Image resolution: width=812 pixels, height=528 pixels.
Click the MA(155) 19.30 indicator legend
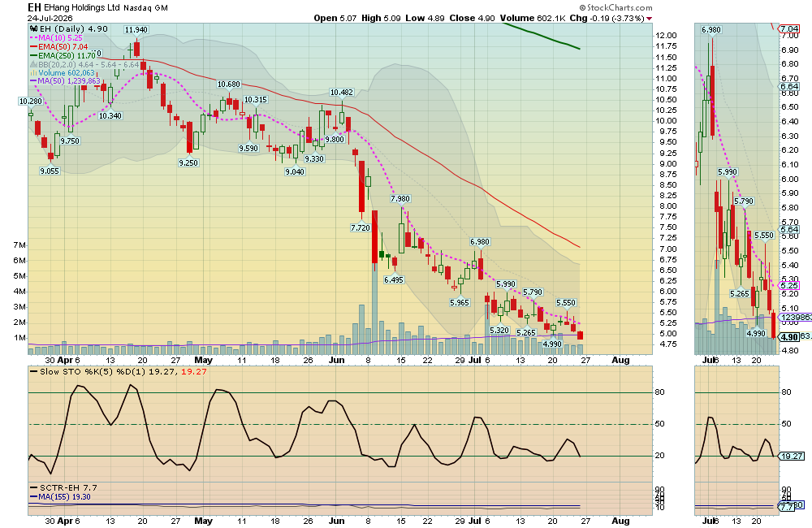tap(60, 496)
